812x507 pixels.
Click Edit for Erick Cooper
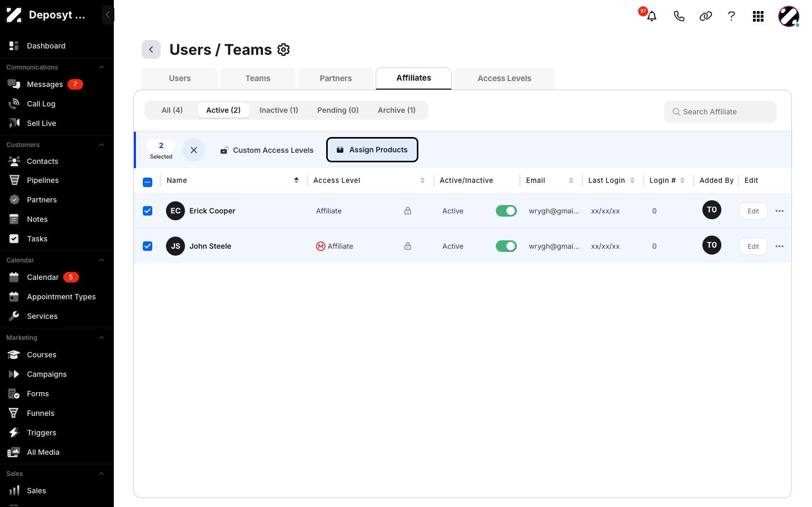(753, 211)
